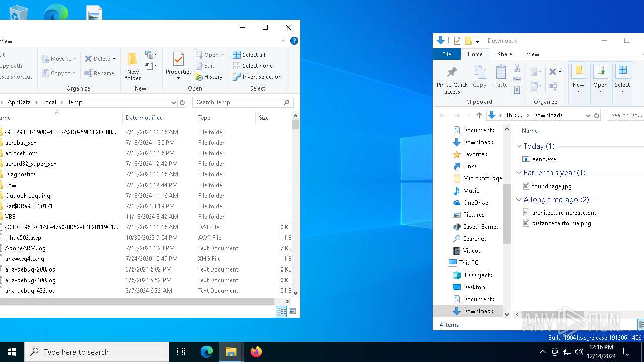This screenshot has width=644, height=362.
Task: Launch Microsoft Edge from the taskbar
Action: 207,352
